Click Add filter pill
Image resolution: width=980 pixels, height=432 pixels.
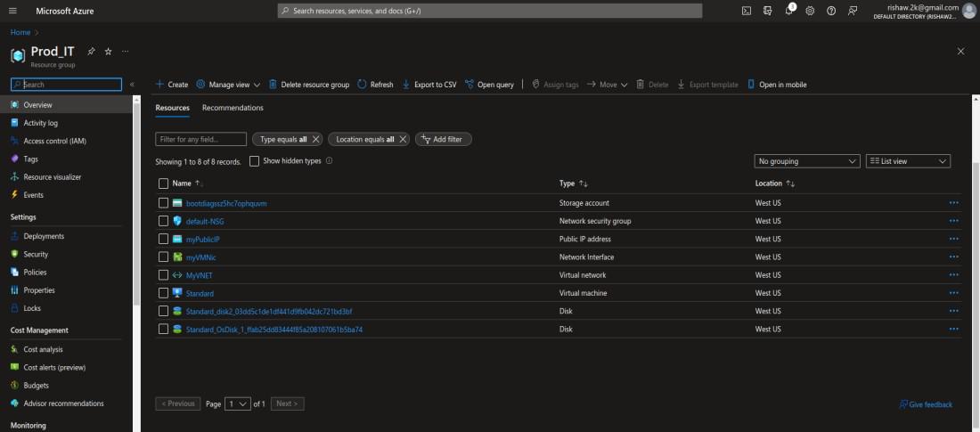pyautogui.click(x=443, y=140)
